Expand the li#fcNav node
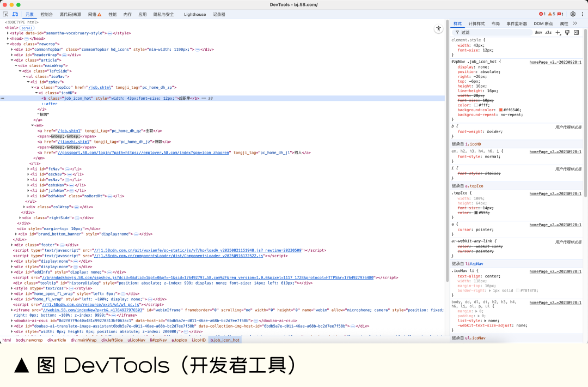 (x=28, y=169)
